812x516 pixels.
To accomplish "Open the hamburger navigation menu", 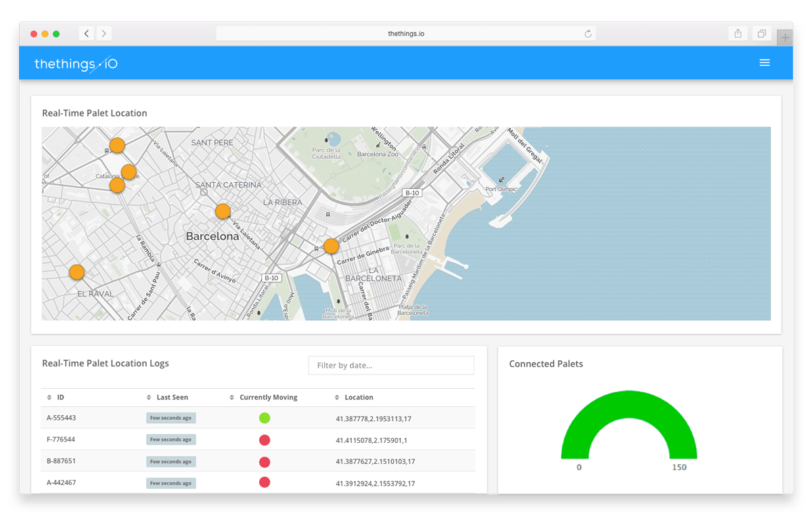I will coord(765,62).
